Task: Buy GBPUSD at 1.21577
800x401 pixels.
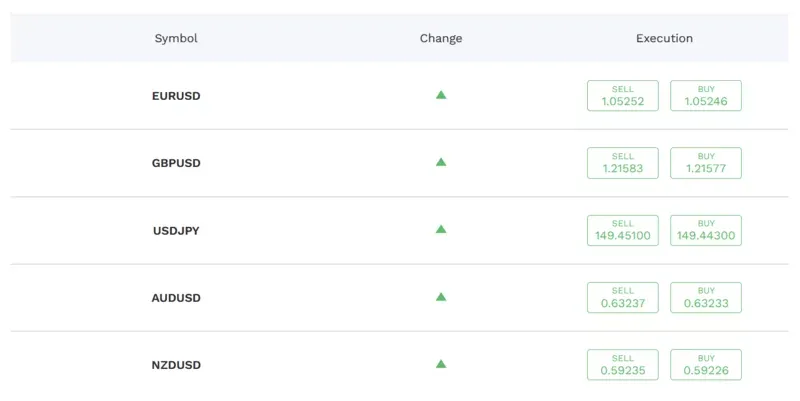Action: pos(706,163)
